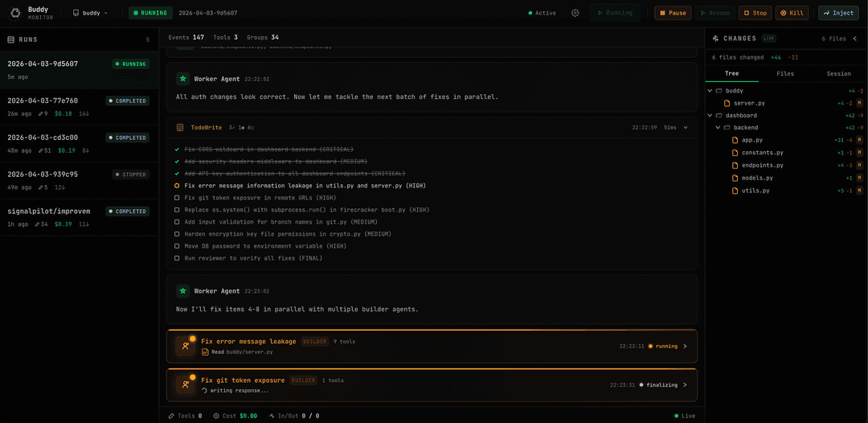Click the app.py file icon
Image resolution: width=868 pixels, height=423 pixels.
coord(735,140)
